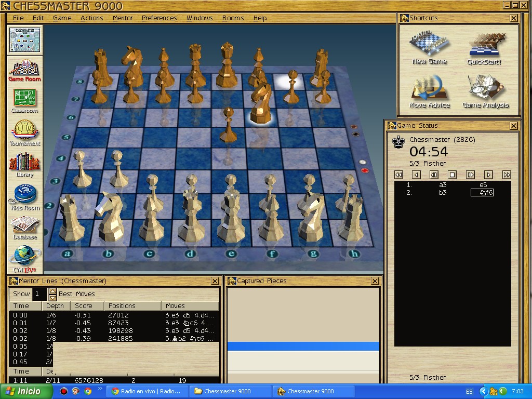The image size is (532, 399).
Task: Click the QuickStart! shortcut icon
Action: 484,48
